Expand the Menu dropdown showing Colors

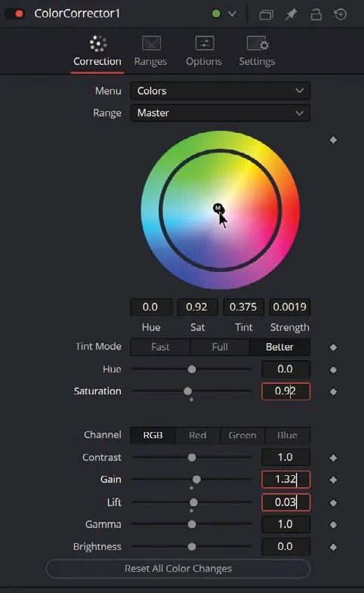coord(221,91)
